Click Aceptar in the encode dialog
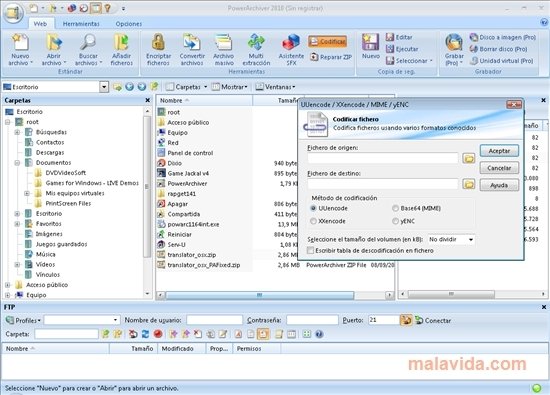The height and width of the screenshot is (395, 550). (x=499, y=151)
